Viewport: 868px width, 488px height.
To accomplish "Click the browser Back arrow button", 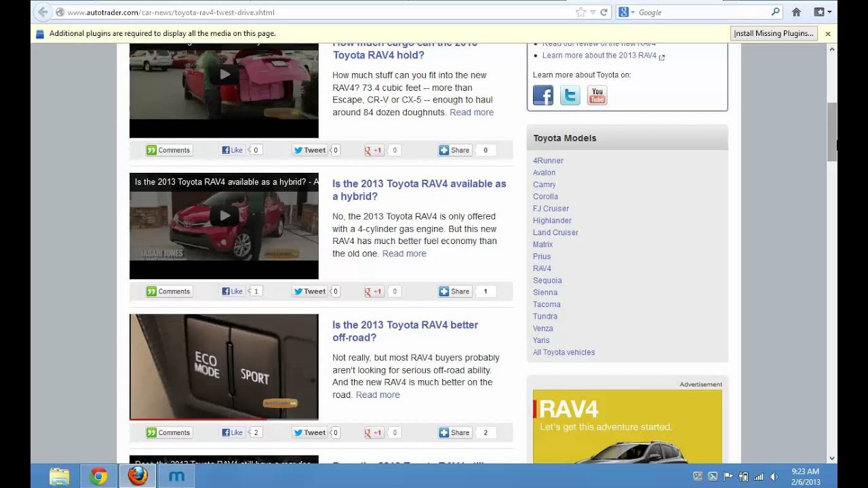I will pos(43,12).
